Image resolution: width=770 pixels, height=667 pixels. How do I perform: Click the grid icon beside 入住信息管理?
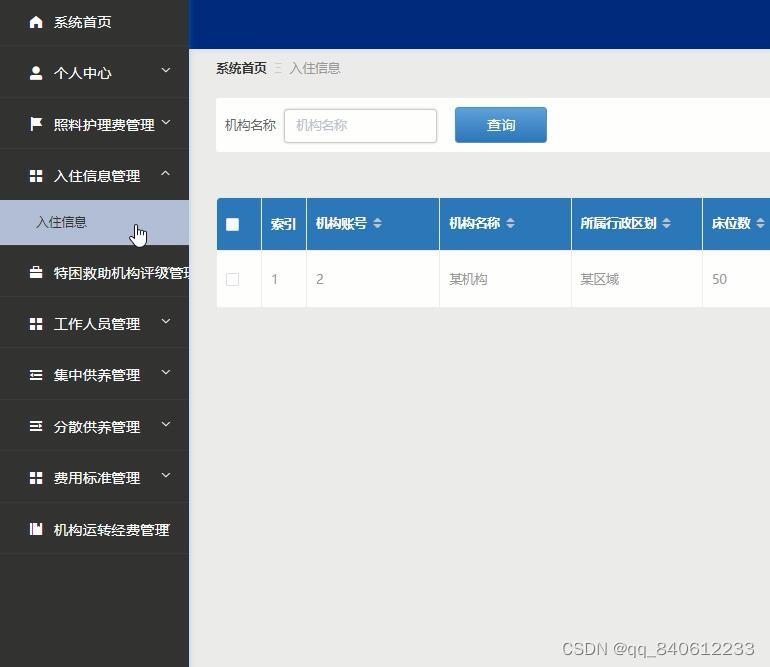pos(36,176)
